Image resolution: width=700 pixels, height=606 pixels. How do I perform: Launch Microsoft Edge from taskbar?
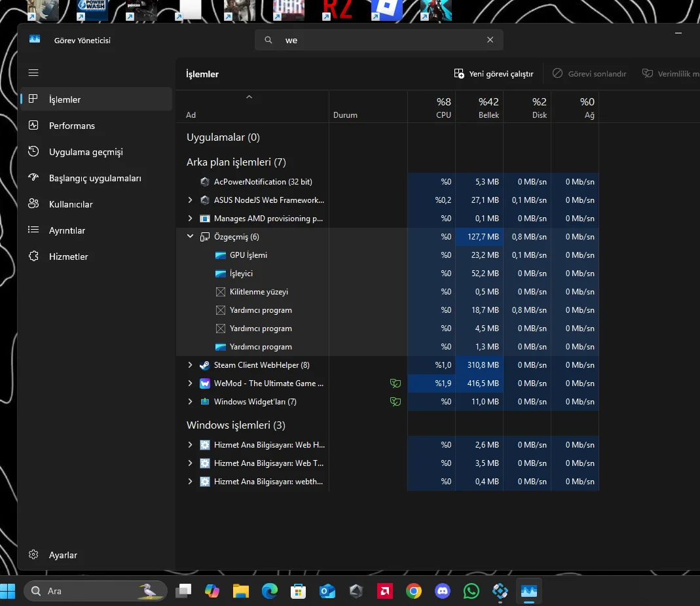click(270, 591)
